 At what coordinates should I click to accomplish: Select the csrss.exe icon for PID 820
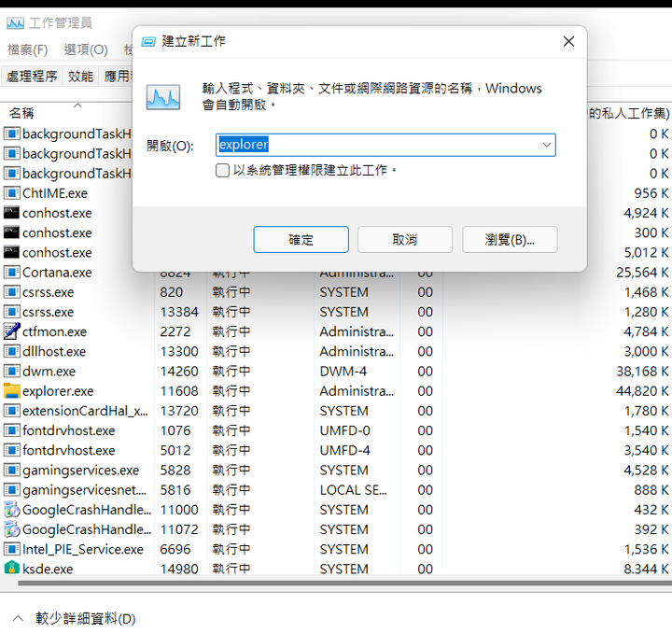click(x=11, y=292)
